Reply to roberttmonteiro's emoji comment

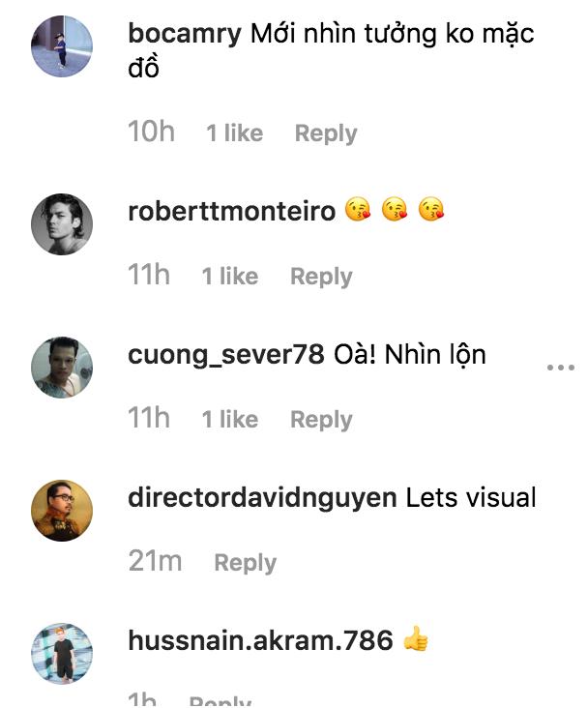click(x=321, y=277)
